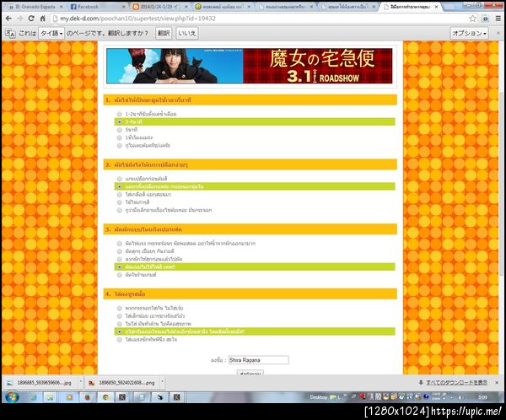Open Chrome from the taskbar
The height and width of the screenshot is (420, 506).
pos(105,397)
